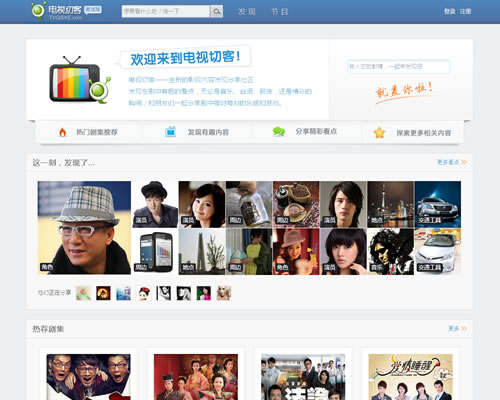
Task: Click the green chat bubbles icon
Action: coord(279,132)
